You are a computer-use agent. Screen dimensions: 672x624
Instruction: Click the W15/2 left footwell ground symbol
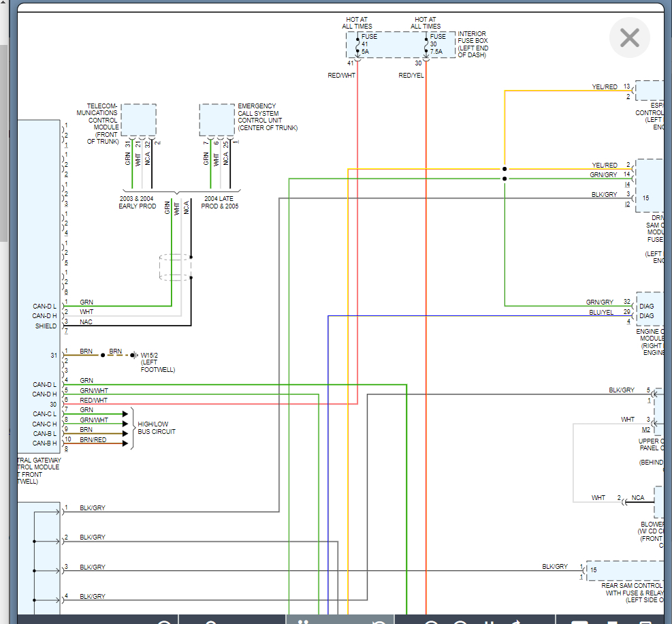pyautogui.click(x=133, y=355)
